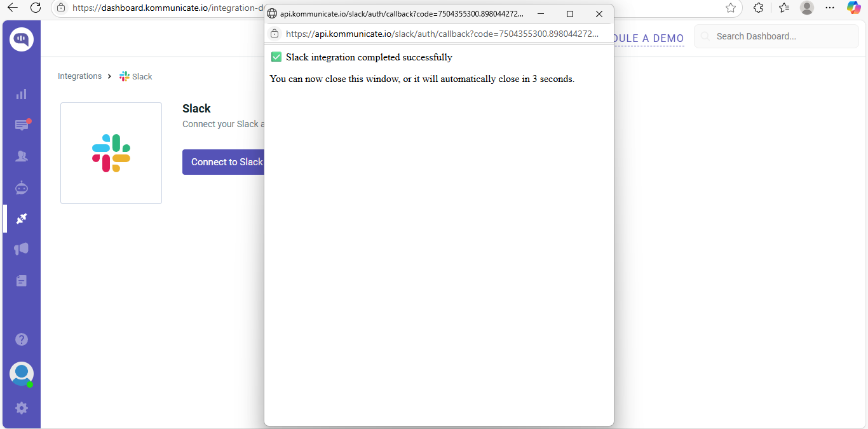Open the settings gear icon

coord(22,408)
